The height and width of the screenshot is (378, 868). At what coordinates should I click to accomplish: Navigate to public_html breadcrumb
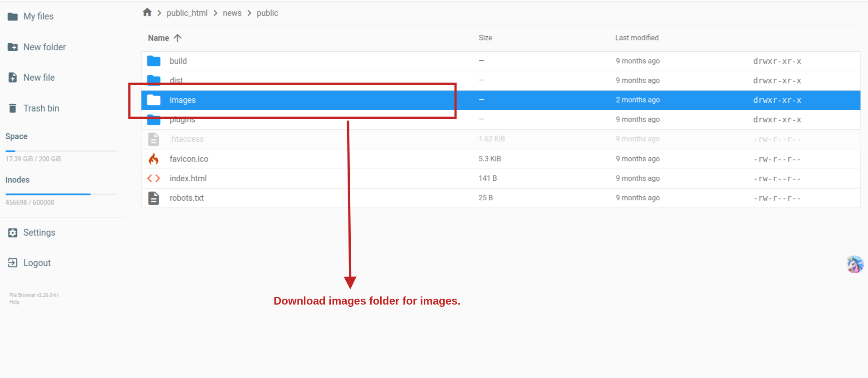pos(187,13)
